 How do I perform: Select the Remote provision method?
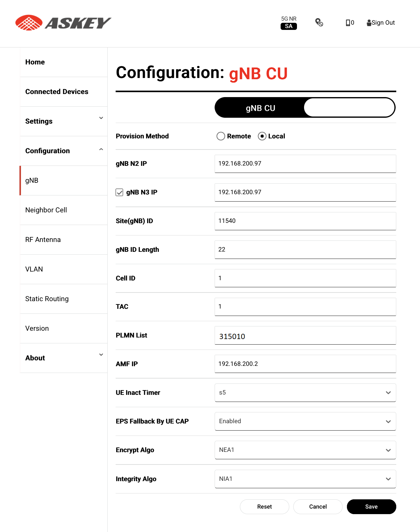(x=221, y=136)
